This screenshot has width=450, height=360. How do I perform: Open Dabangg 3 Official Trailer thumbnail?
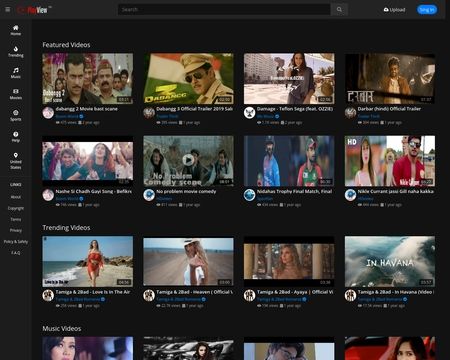coord(188,78)
